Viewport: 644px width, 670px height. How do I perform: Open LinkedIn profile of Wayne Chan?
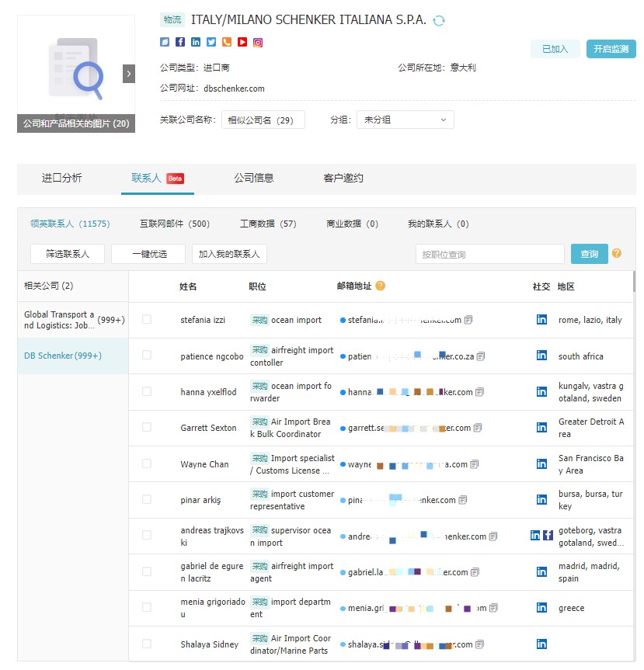[x=541, y=463]
